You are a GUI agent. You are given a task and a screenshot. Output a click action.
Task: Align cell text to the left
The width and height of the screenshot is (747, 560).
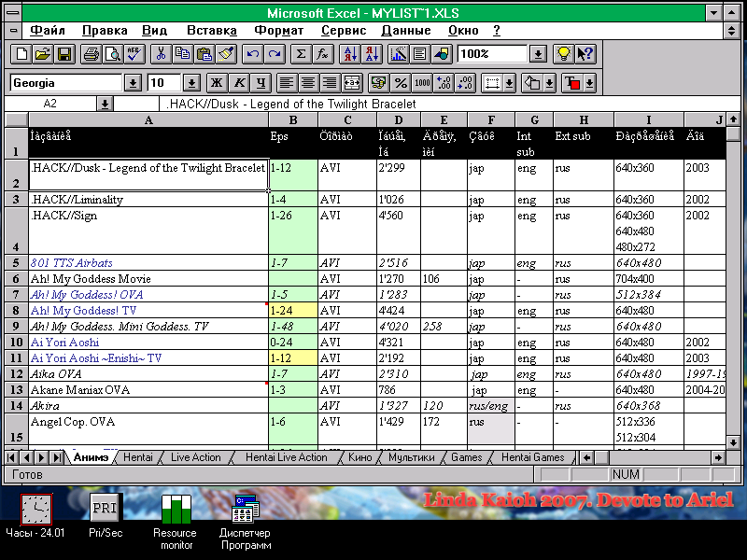(286, 83)
